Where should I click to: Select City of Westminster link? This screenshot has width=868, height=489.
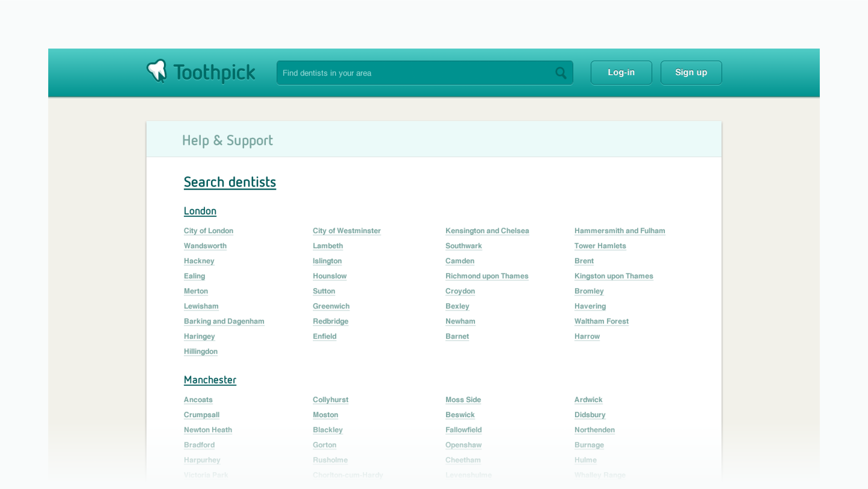(346, 231)
